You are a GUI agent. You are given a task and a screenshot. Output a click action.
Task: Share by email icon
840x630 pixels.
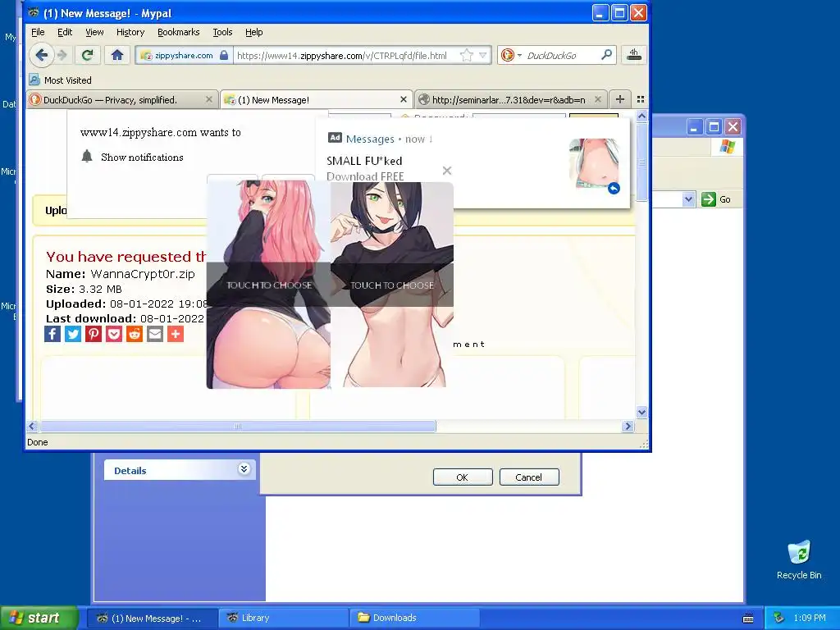[155, 334]
